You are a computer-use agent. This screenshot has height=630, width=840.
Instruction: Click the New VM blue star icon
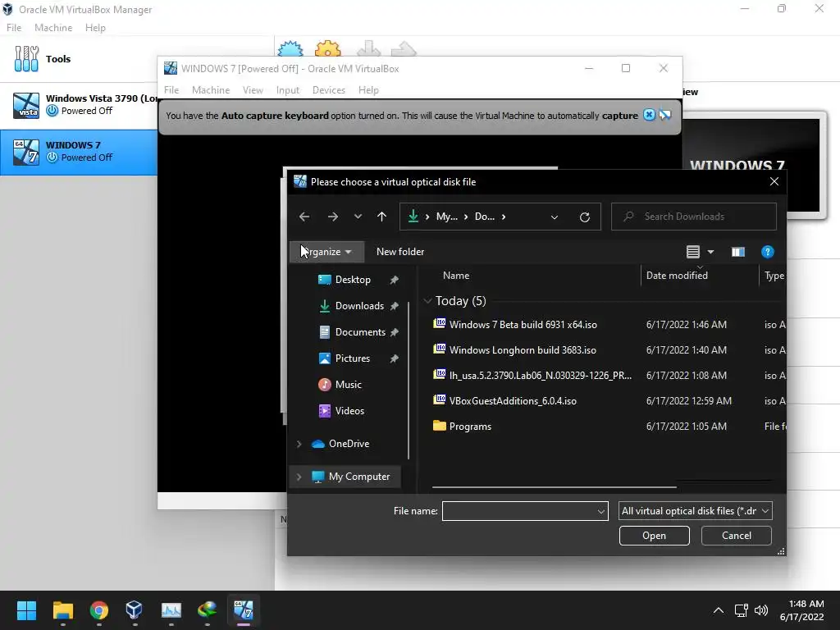[290, 48]
